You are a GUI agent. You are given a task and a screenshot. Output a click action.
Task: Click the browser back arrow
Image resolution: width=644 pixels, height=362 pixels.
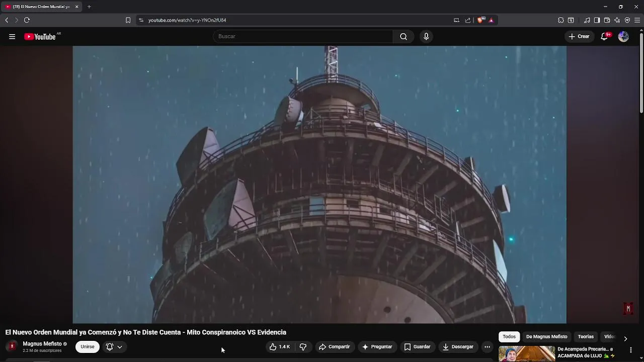click(7, 20)
